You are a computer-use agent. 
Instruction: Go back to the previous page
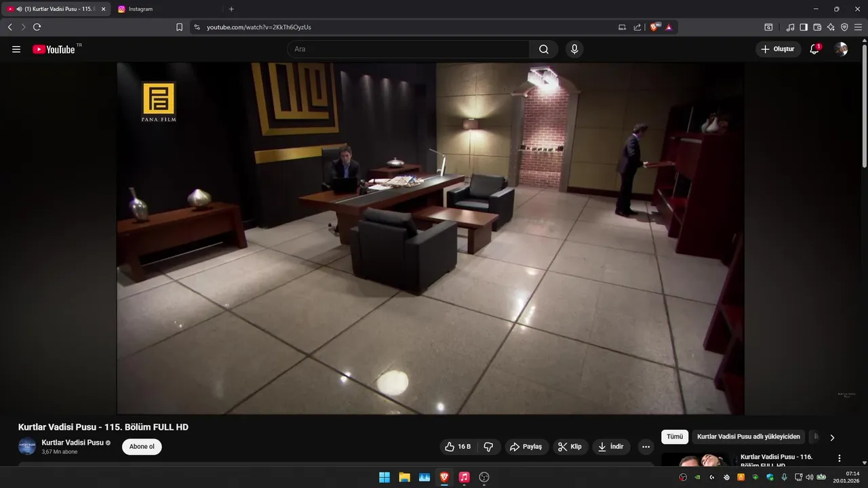click(x=9, y=27)
